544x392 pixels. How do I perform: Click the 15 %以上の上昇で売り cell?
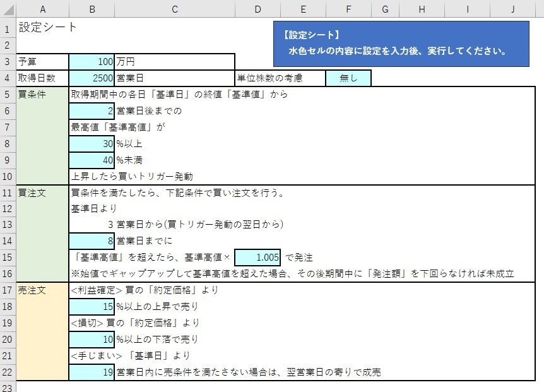pyautogui.click(x=92, y=306)
